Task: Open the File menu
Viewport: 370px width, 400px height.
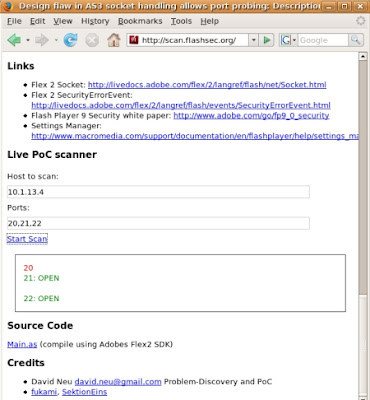Action: pyautogui.click(x=14, y=21)
